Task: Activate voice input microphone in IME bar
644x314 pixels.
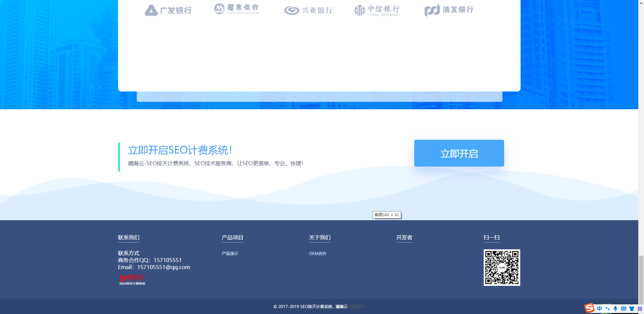Action: pyautogui.click(x=615, y=309)
